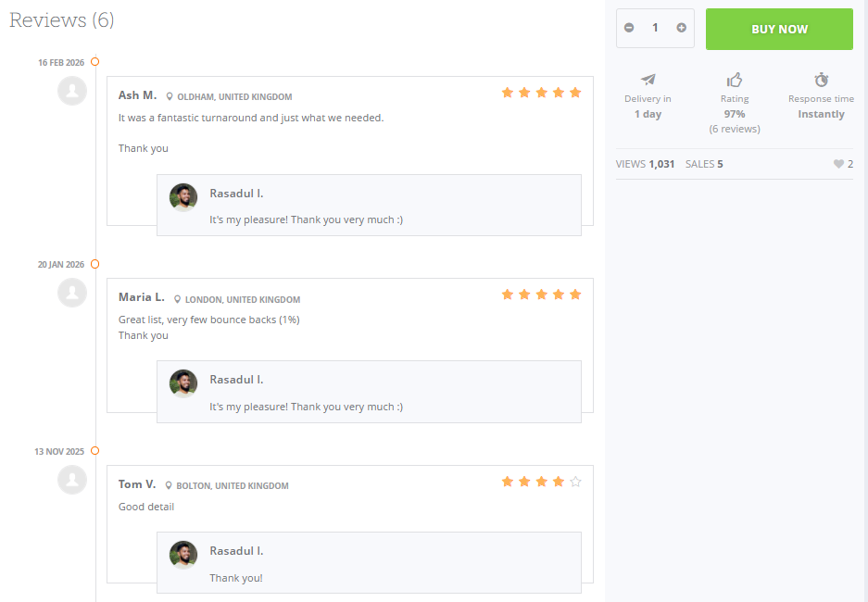
Task: Click the location pin beside Tom V.
Action: click(x=170, y=484)
